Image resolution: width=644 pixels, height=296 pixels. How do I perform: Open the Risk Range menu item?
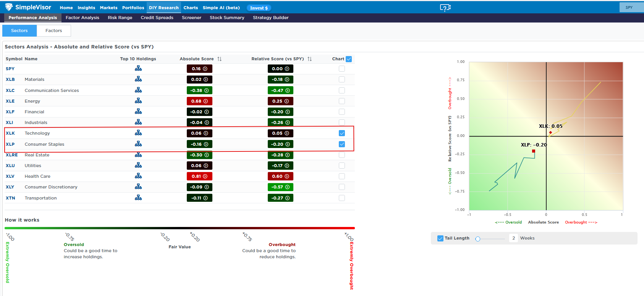pos(120,18)
